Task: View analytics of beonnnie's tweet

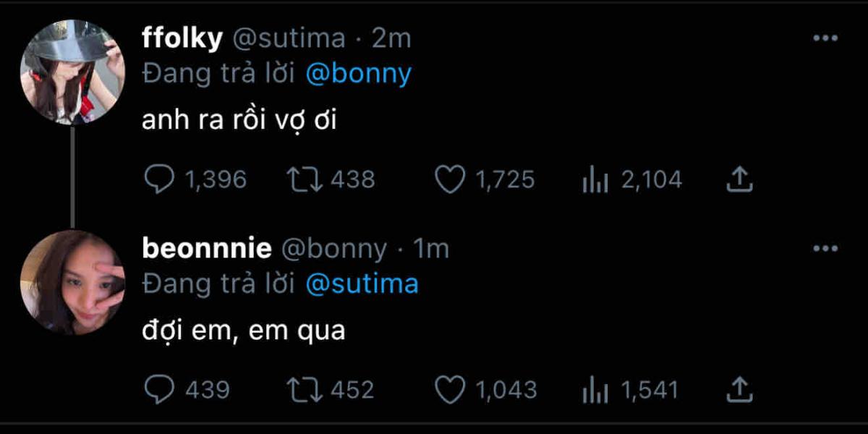Action: [x=595, y=391]
